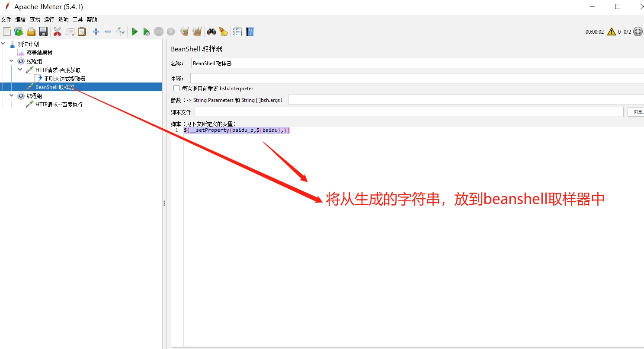
Task: Enable 每次调用前重置 bsh.Interpreter checkbox
Action: point(176,88)
